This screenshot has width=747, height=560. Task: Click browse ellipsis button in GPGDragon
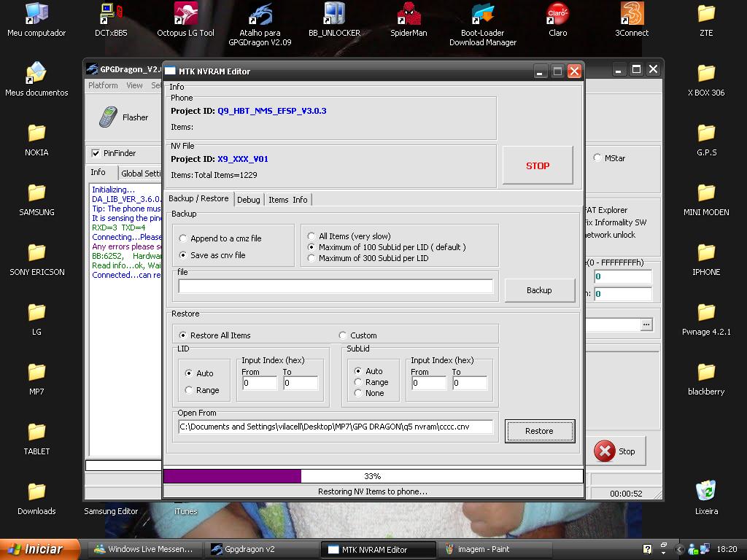pos(646,324)
